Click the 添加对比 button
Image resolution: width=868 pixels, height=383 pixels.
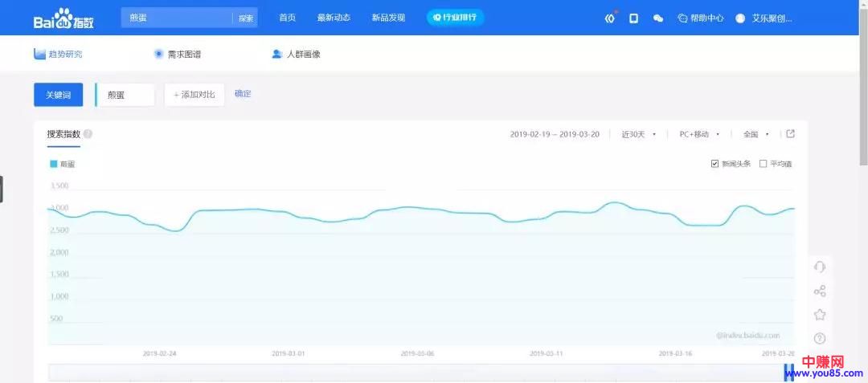194,95
